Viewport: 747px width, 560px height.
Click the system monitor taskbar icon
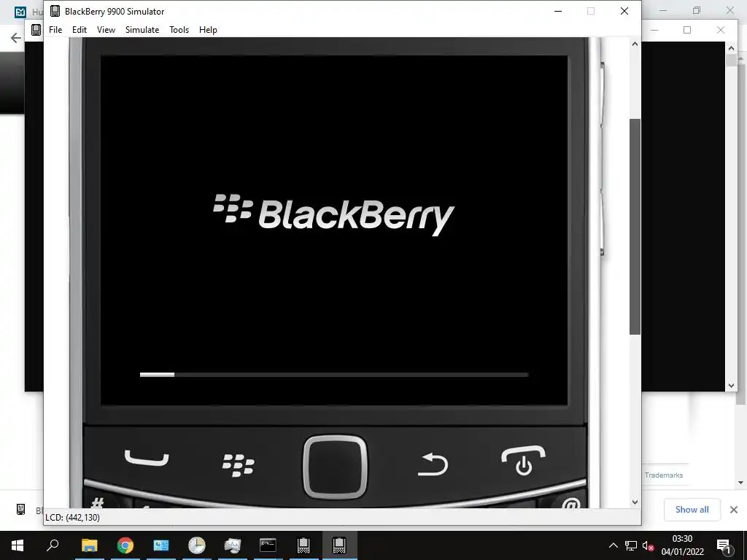[x=232, y=545]
